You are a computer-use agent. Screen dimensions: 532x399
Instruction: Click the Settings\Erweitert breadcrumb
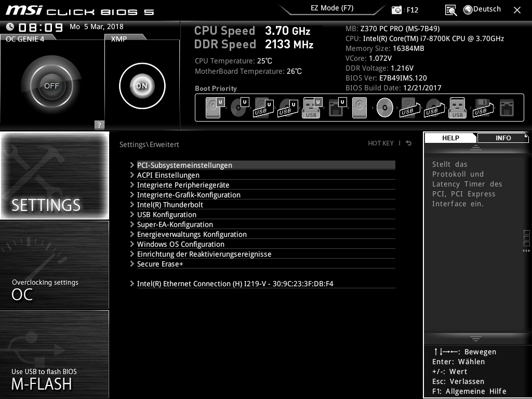(x=149, y=144)
